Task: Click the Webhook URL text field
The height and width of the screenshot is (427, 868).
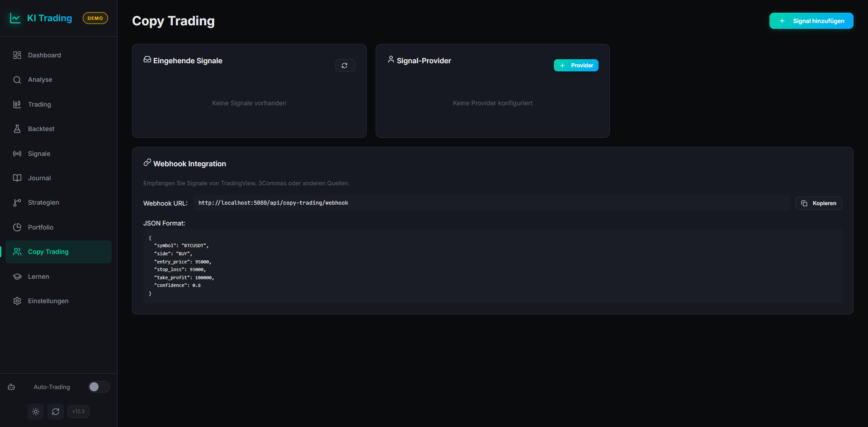Action: (491, 203)
